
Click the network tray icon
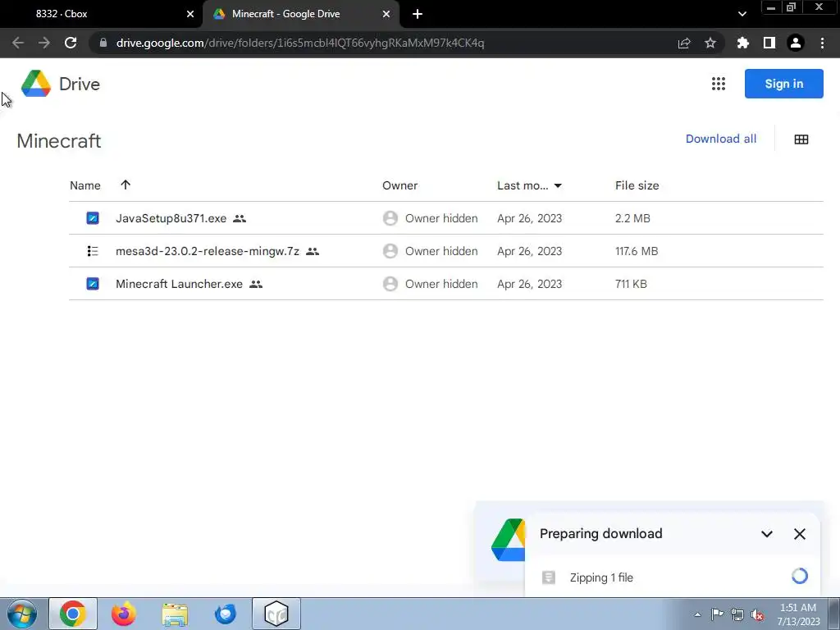point(737,614)
